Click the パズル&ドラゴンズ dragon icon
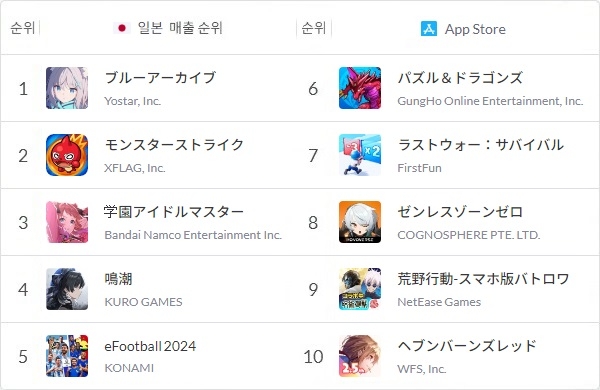The width and height of the screenshot is (600, 390). tap(360, 88)
